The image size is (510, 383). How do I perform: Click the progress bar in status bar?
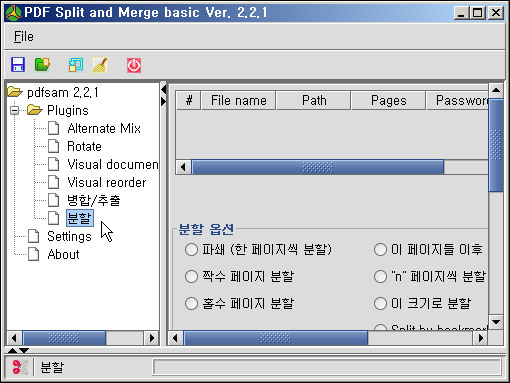pyautogui.click(x=327, y=367)
